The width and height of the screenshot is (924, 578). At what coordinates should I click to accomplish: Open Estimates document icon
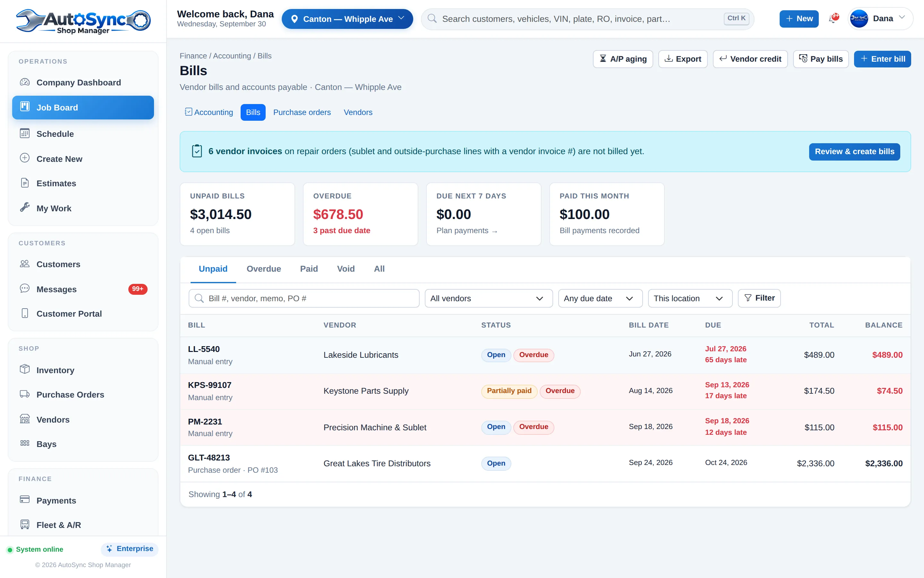(x=25, y=183)
